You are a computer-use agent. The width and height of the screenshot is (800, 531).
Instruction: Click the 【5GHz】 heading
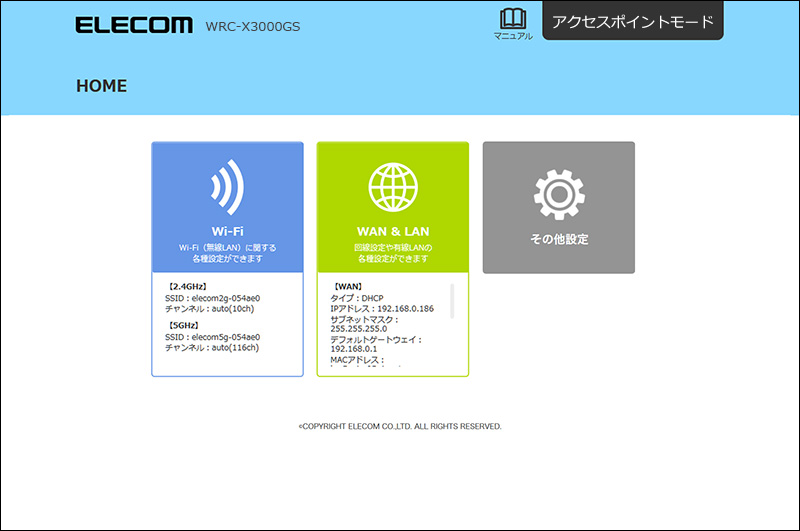click(183, 325)
